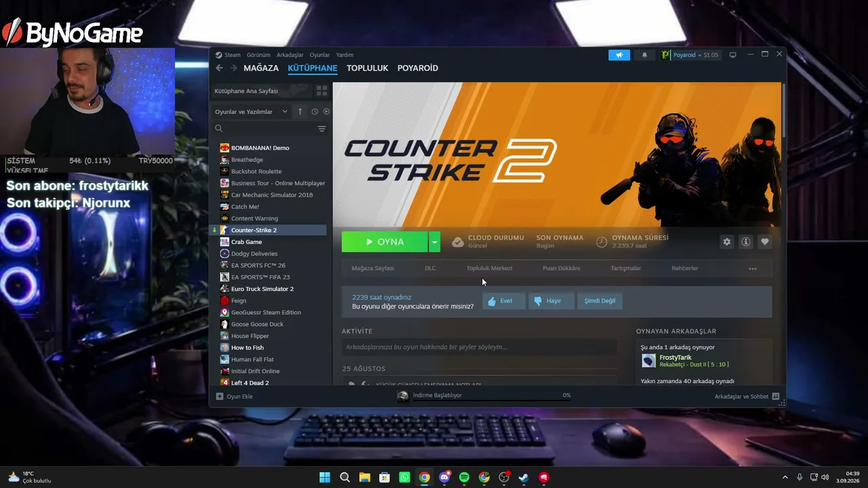Open the Tartışmalar link
Screen dimensions: 868x488
point(626,268)
